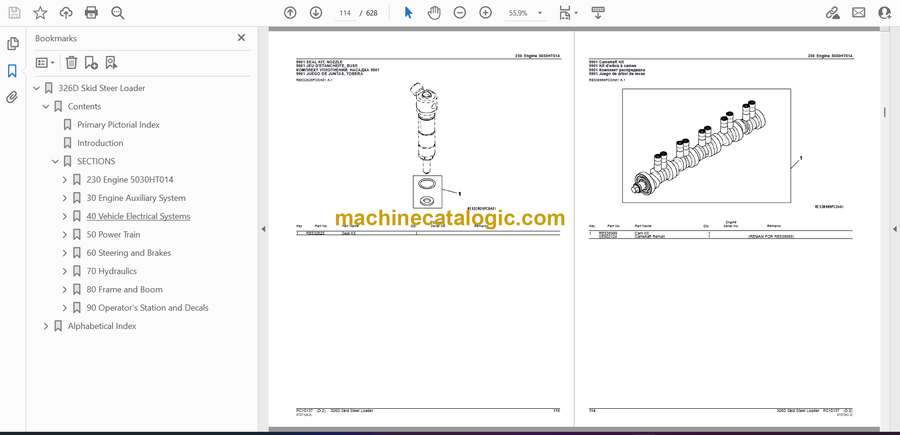900x435 pixels.
Task: Jump to 70 Hydraulics section
Action: (111, 271)
